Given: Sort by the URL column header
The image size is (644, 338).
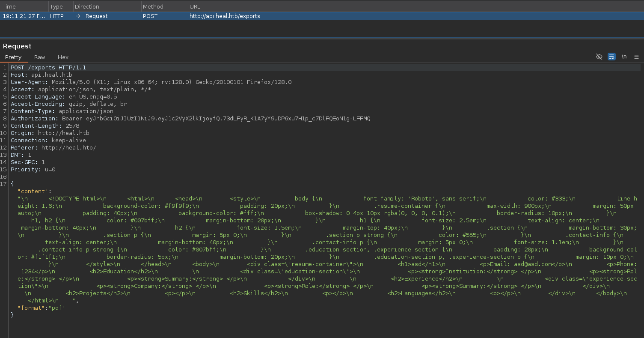Looking at the screenshot, I should coord(195,7).
